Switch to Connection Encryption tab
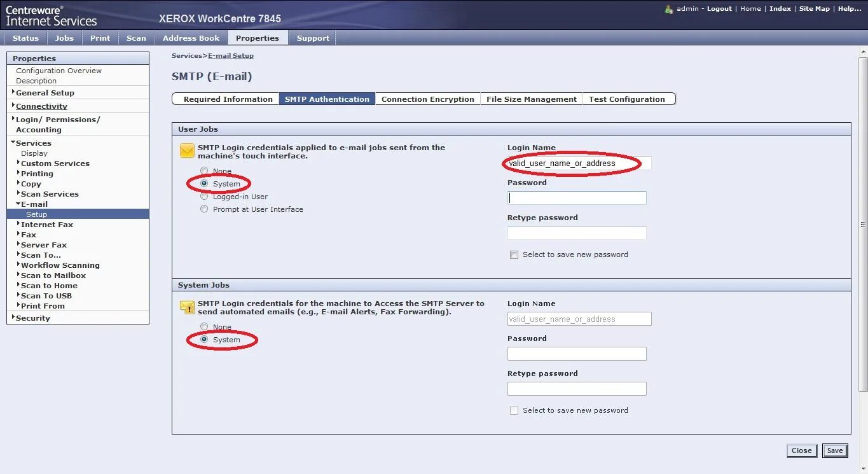Viewport: 868px width, 474px height. coord(428,99)
